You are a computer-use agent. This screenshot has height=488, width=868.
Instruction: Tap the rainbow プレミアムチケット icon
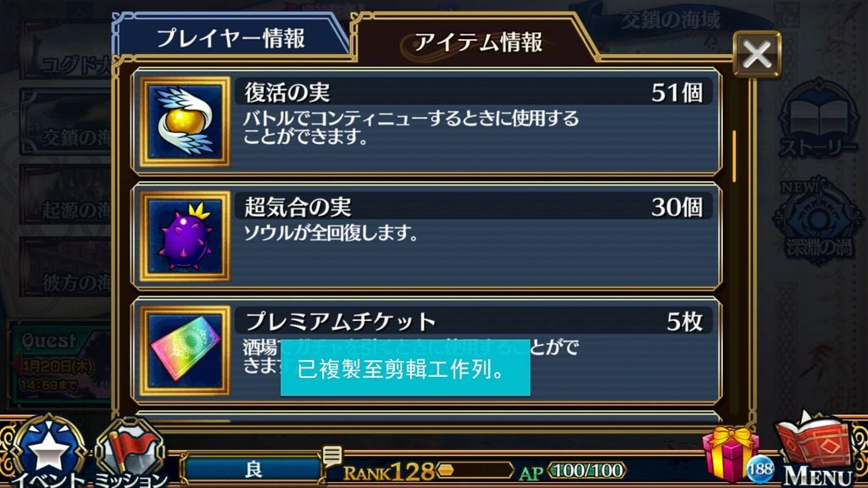[x=184, y=350]
